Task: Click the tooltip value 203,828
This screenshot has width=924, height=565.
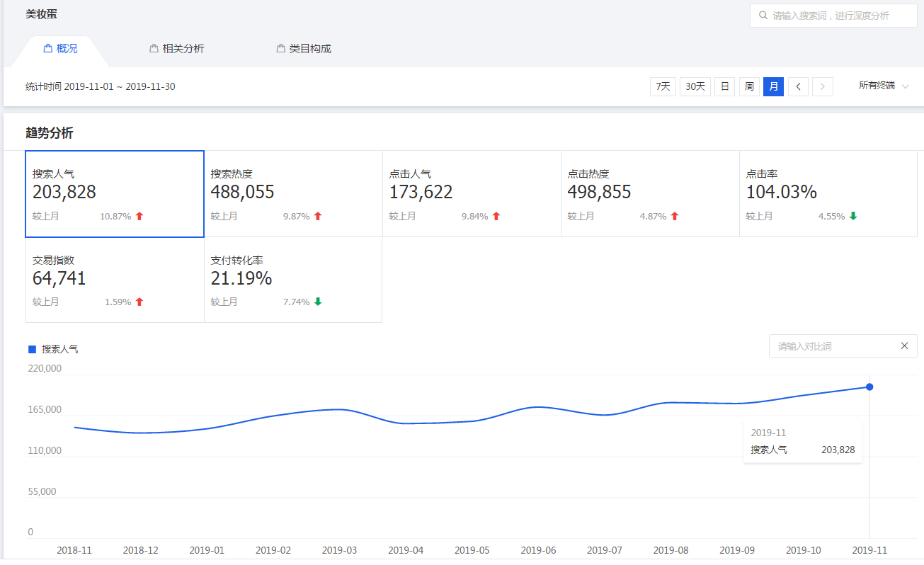Action: point(838,450)
